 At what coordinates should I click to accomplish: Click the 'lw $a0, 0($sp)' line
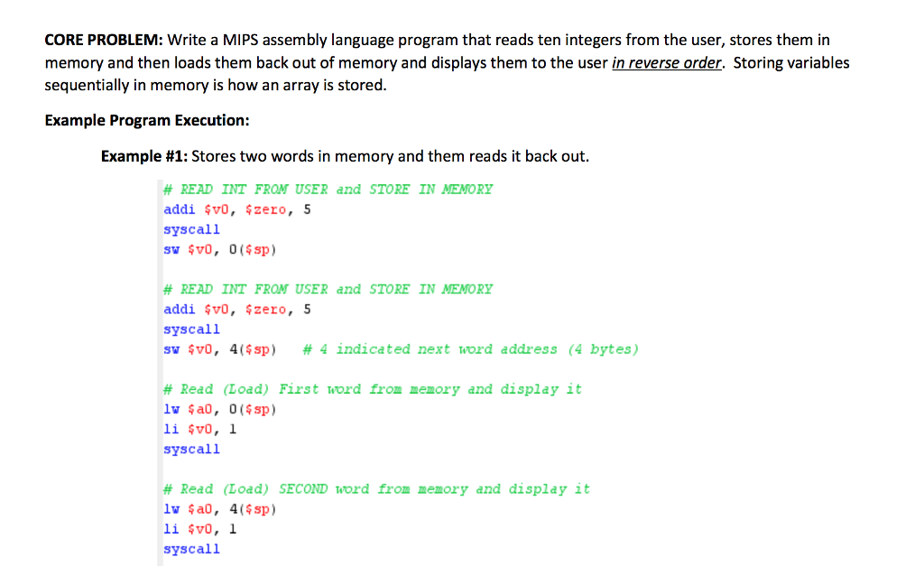pos(219,409)
